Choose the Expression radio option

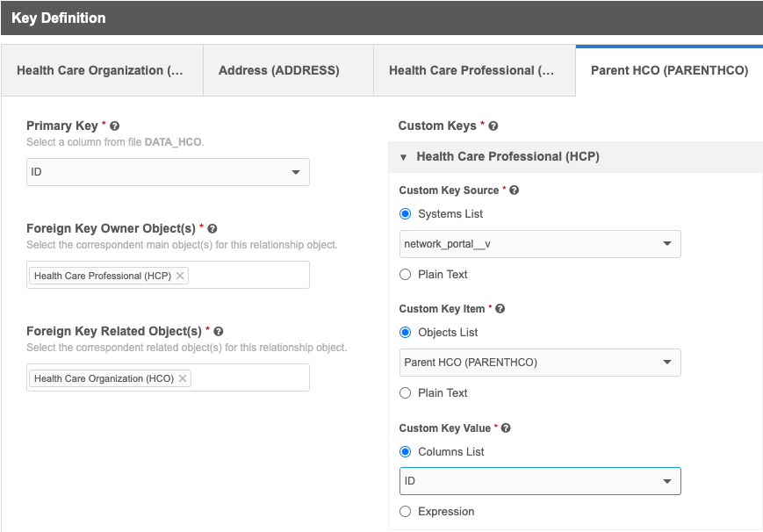pos(405,512)
